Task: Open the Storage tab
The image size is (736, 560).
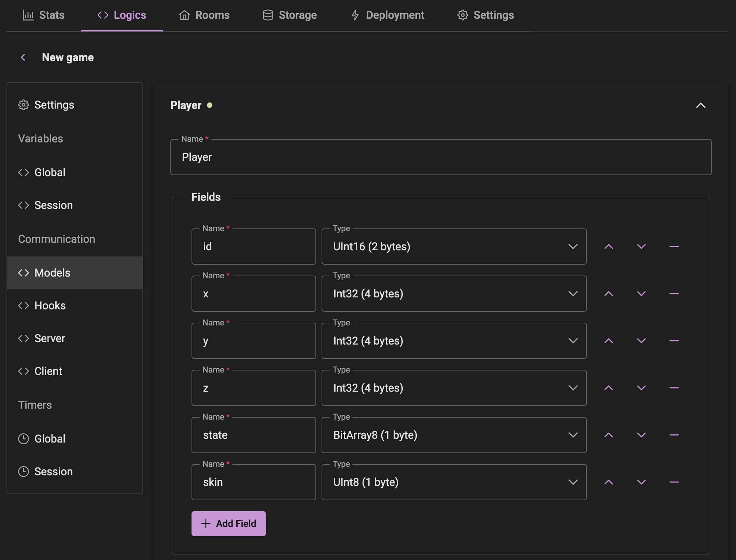Action: pyautogui.click(x=289, y=15)
